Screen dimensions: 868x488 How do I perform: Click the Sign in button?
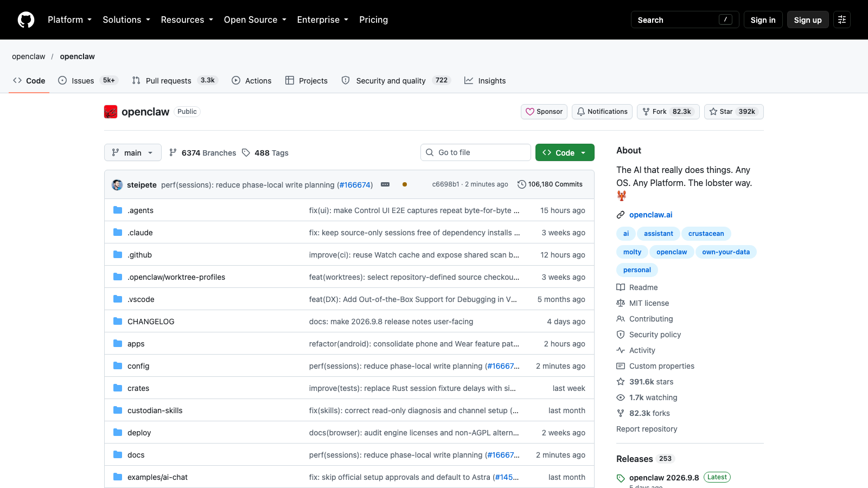tap(763, 20)
